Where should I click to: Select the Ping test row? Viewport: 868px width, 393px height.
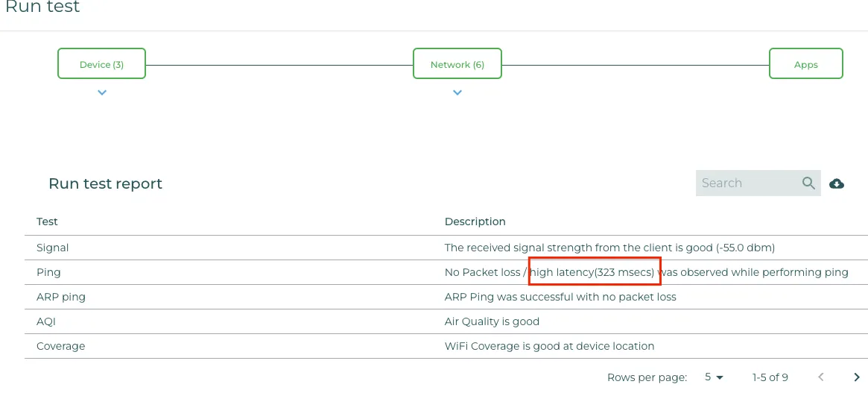[x=446, y=272]
